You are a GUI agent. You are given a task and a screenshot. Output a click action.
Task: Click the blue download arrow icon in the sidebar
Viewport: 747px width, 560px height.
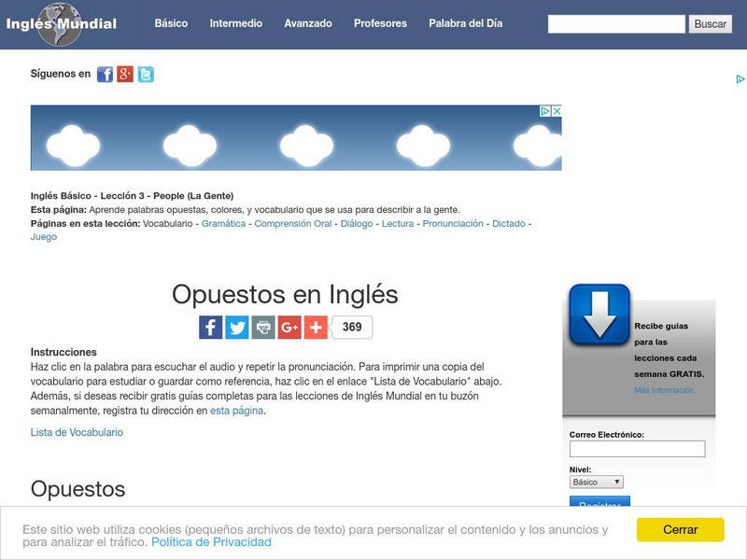pos(599,315)
